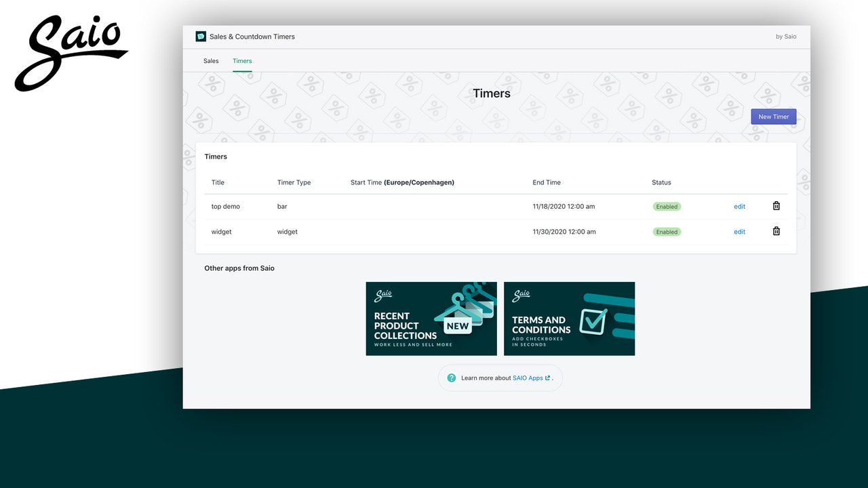
Task: Click the Start Time column header
Action: (x=402, y=182)
